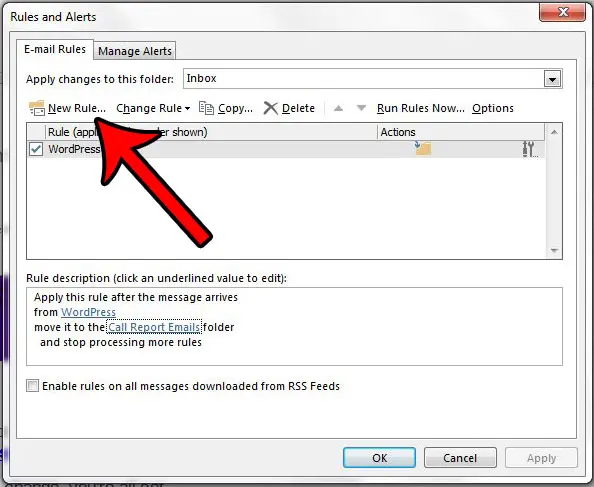
Task: Click 'Apply this rule after the message arrives' text
Action: [x=136, y=297]
